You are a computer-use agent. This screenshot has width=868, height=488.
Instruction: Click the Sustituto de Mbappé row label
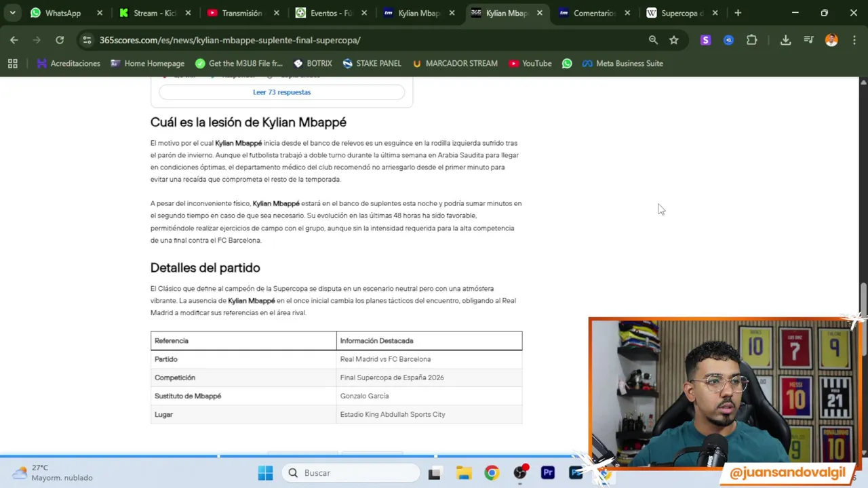[188, 396]
